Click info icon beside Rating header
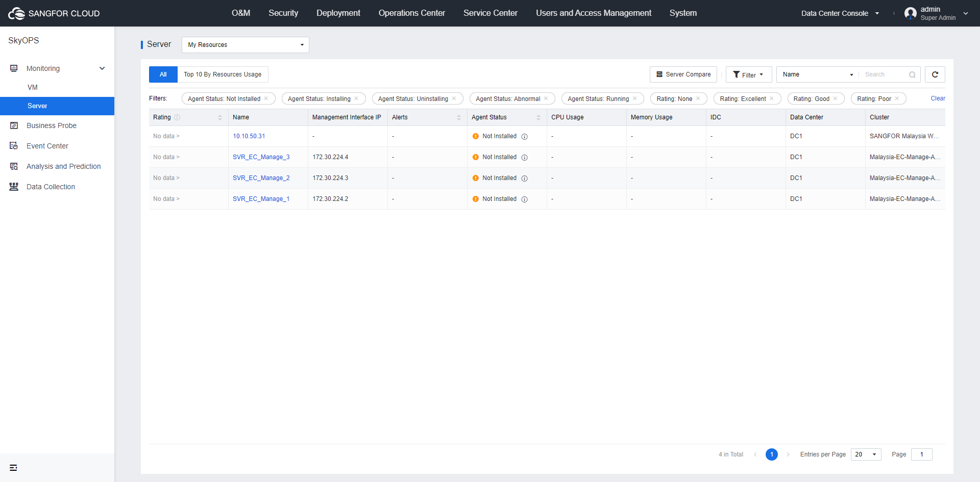Screen dimensions: 980x482 (177, 117)
